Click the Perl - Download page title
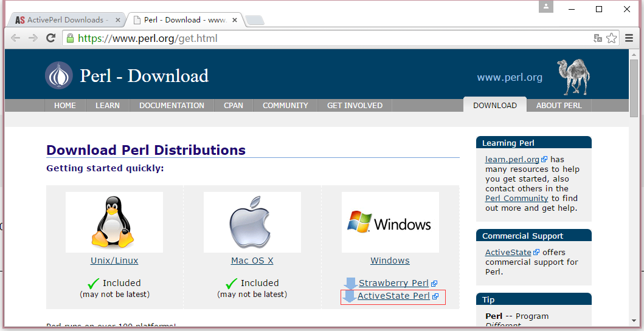The width and height of the screenshot is (644, 331). coord(144,76)
